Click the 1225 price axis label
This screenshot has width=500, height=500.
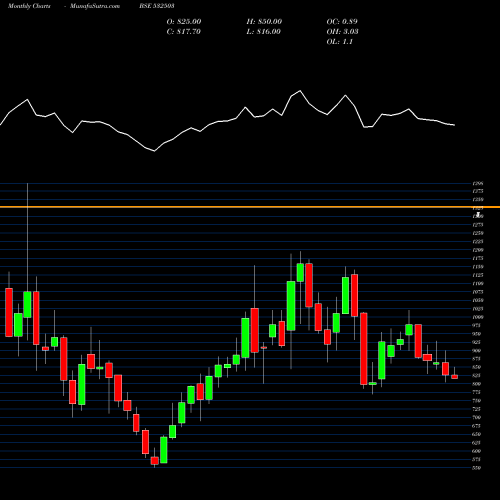coord(478,242)
